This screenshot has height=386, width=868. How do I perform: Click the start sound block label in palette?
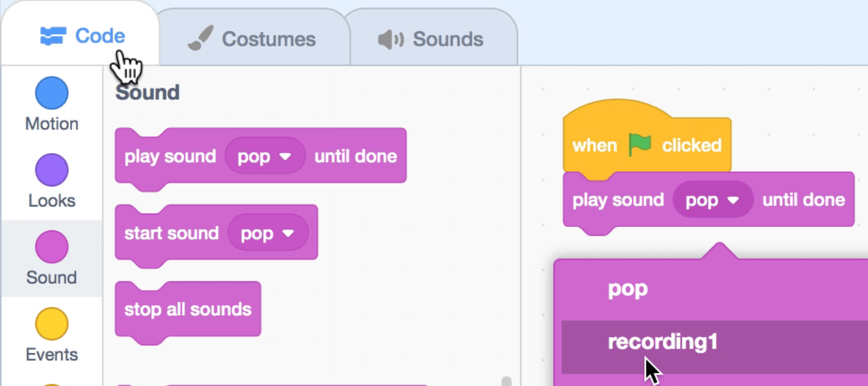pyautogui.click(x=171, y=233)
